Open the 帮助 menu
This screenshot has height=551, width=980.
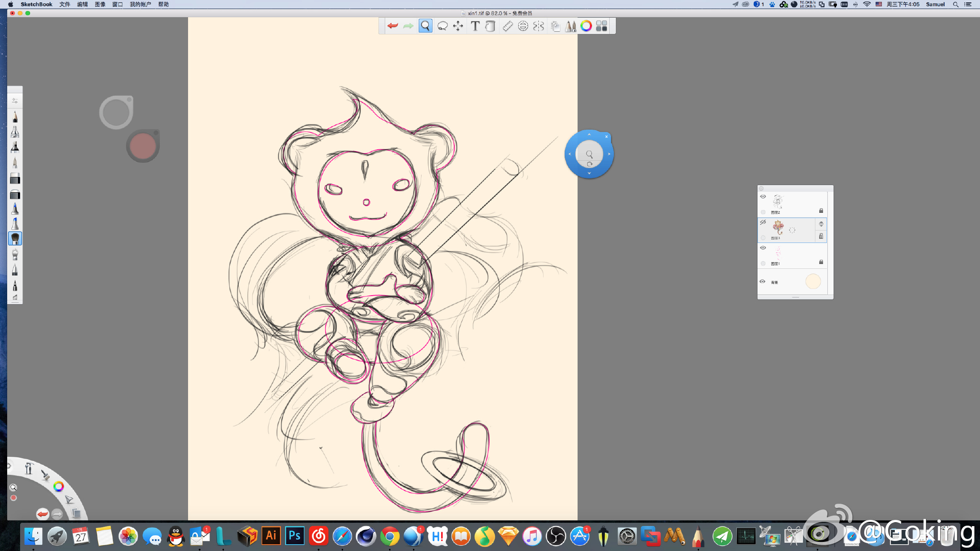[x=164, y=4]
